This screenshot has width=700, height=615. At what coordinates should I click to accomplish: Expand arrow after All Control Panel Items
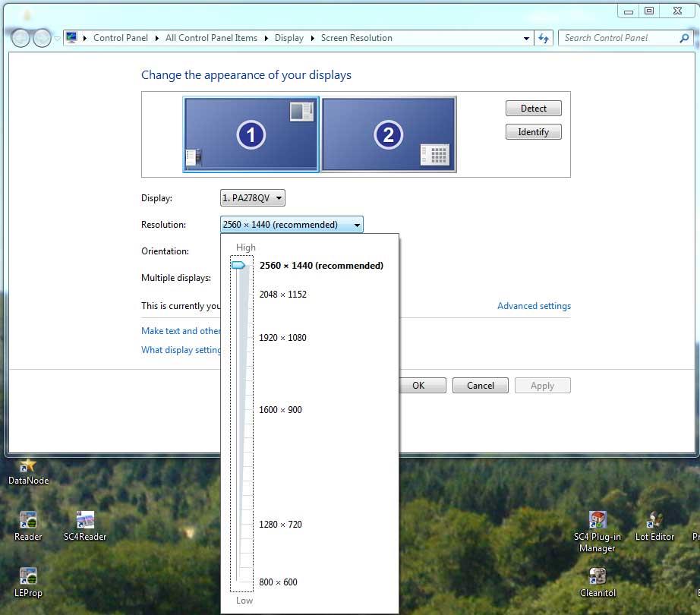[266, 38]
